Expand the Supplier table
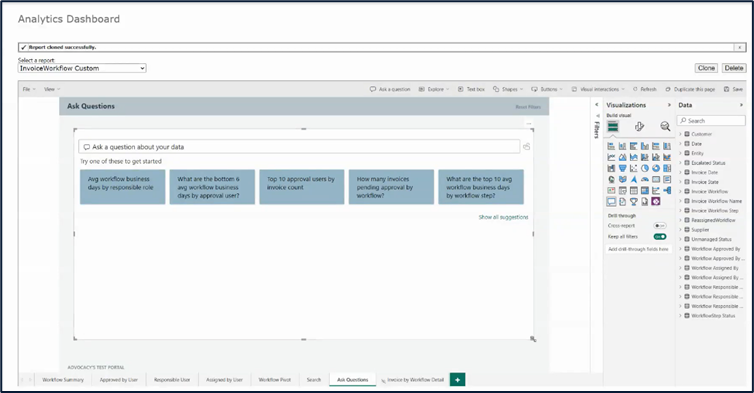Image resolution: width=754 pixels, height=393 pixels. (680, 230)
